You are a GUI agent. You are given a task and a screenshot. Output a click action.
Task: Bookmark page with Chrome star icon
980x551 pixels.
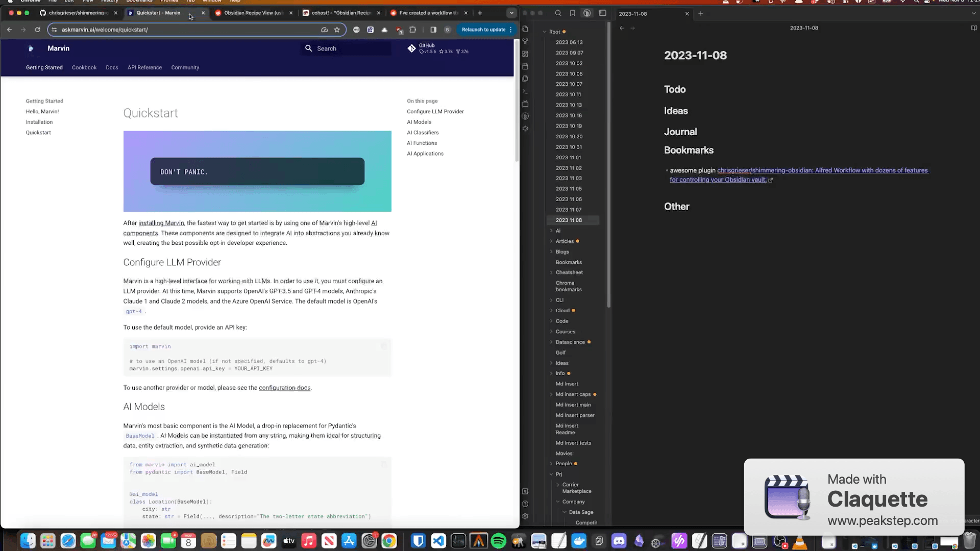click(x=337, y=30)
